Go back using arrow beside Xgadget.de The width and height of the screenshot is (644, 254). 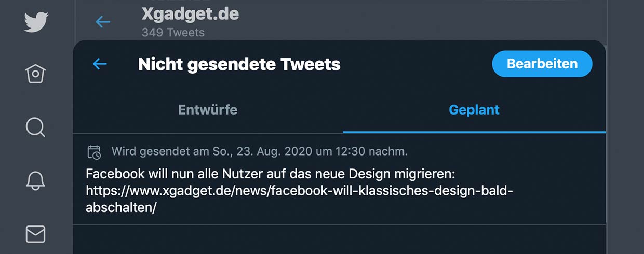tap(103, 22)
